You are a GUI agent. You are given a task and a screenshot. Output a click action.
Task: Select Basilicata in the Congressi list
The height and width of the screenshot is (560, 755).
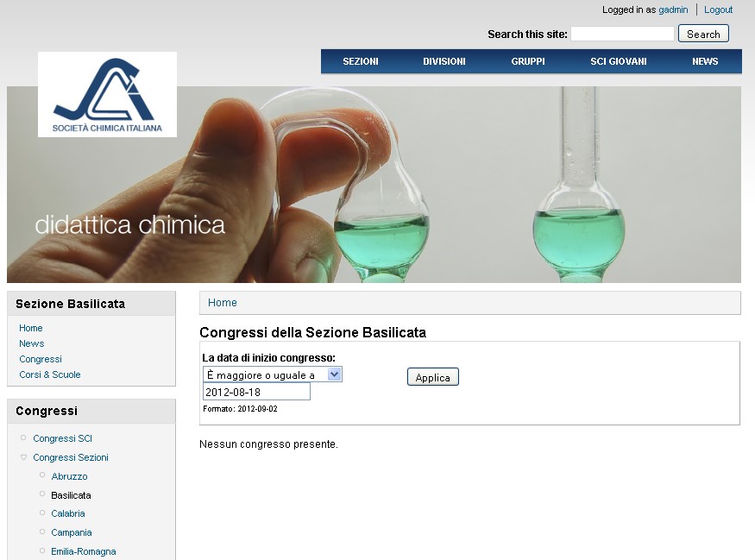coord(71,495)
